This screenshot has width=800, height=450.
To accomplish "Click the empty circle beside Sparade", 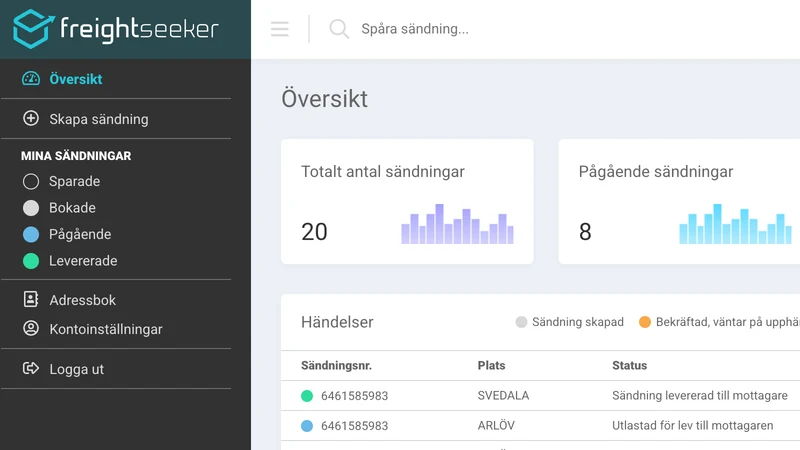I will tap(31, 181).
